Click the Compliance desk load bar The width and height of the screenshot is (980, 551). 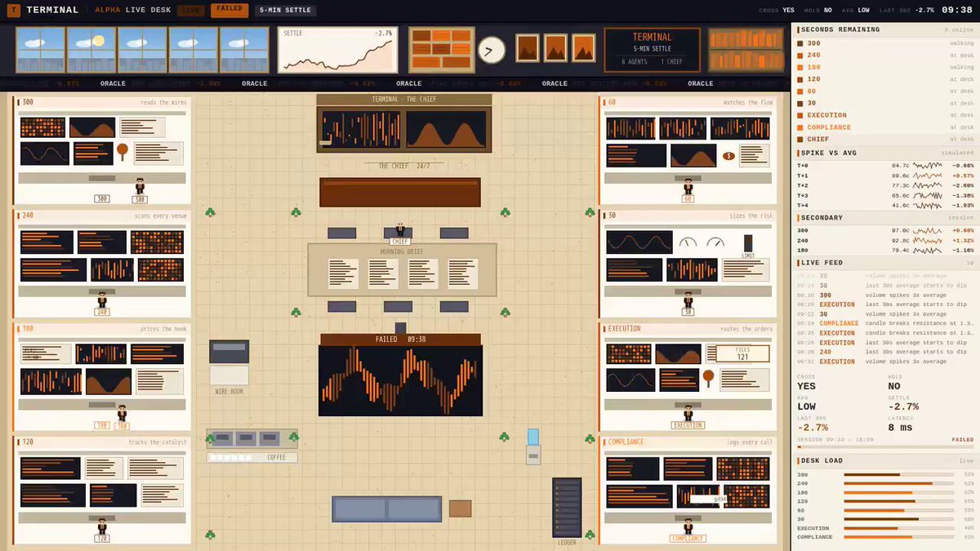(899, 536)
